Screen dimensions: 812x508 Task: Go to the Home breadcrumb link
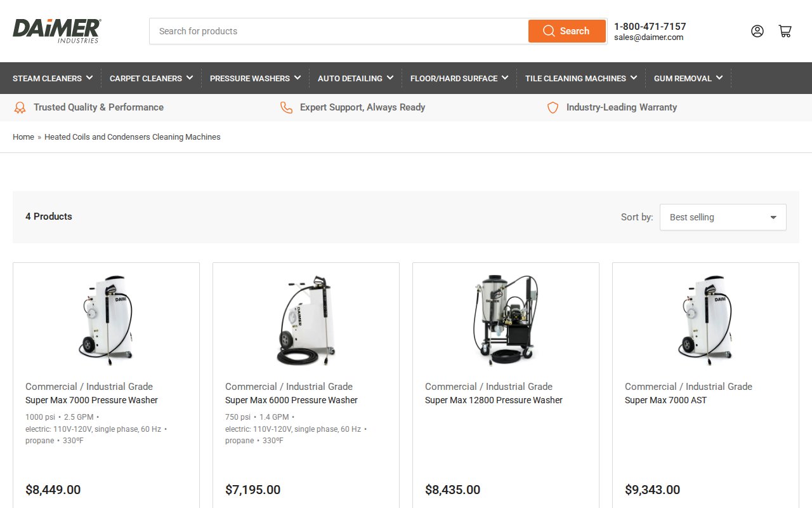pyautogui.click(x=23, y=137)
